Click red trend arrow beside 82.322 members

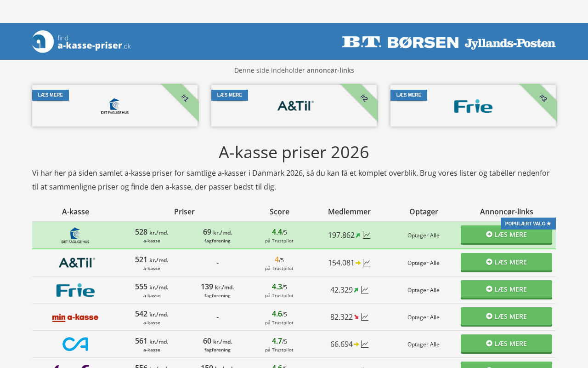coord(356,317)
